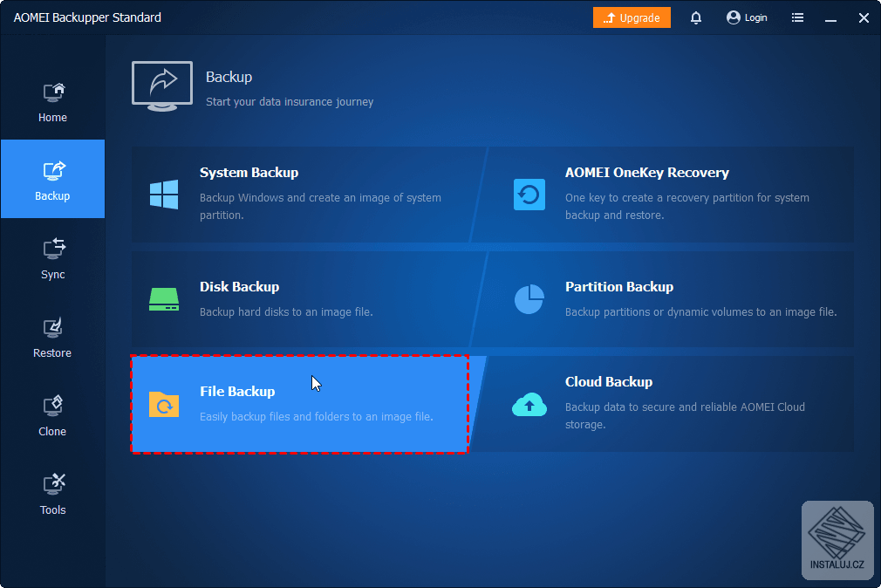Go to the Sync section

coord(53,258)
